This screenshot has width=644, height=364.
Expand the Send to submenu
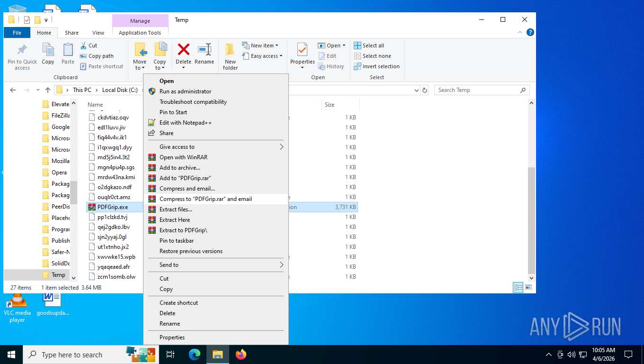[x=216, y=265]
